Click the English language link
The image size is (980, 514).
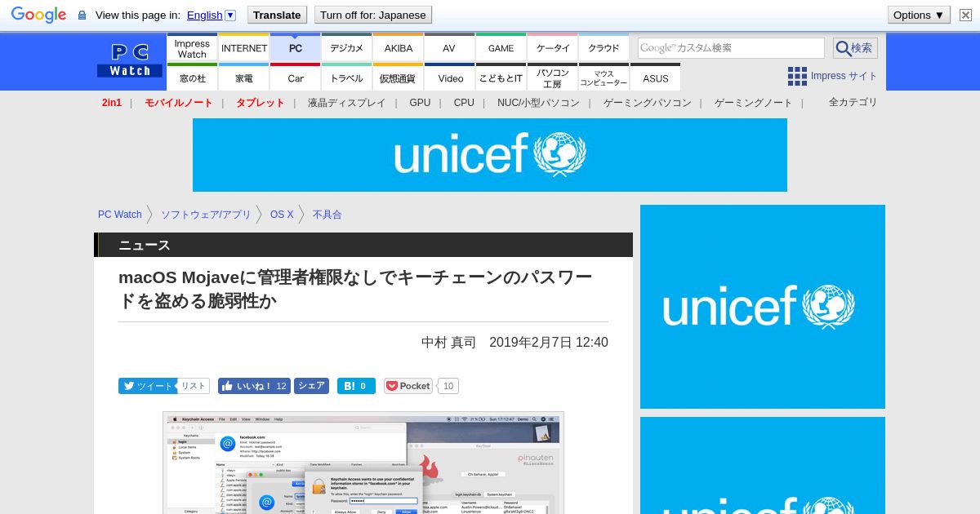pyautogui.click(x=204, y=15)
